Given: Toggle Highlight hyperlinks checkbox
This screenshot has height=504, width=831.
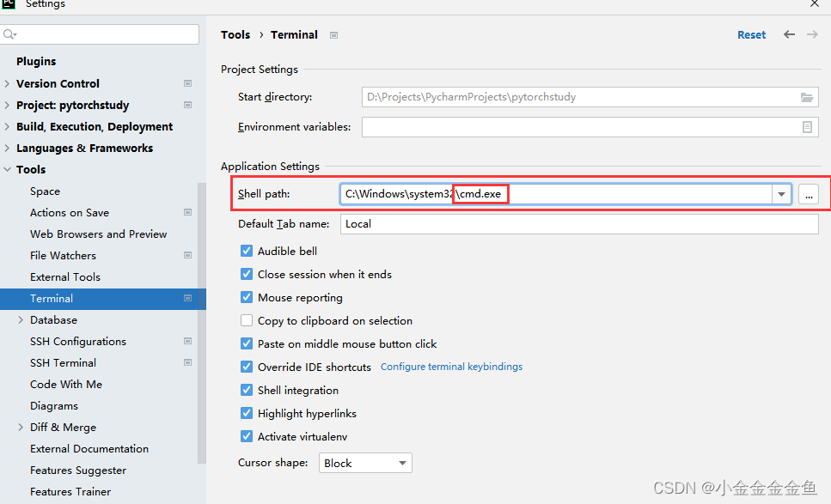Looking at the screenshot, I should pyautogui.click(x=247, y=414).
